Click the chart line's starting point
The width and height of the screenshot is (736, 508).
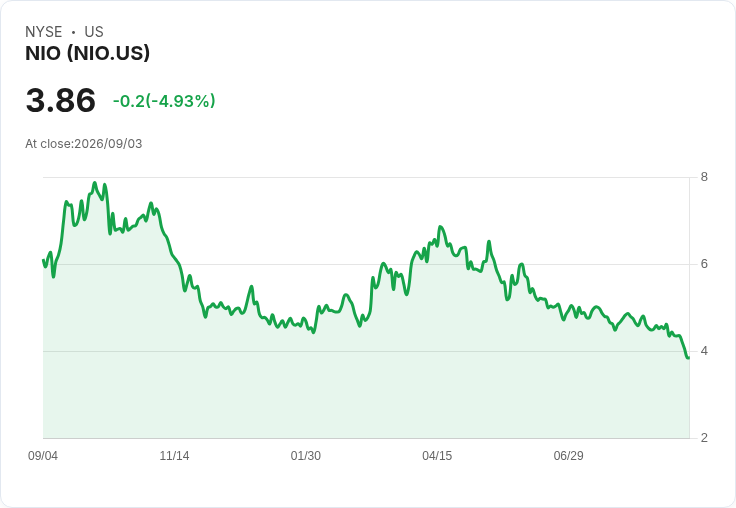click(x=43, y=260)
